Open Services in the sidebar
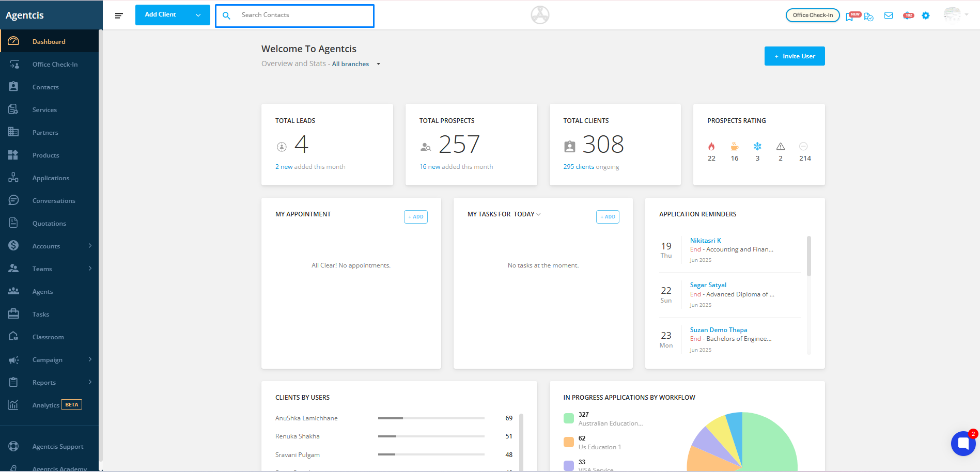Image resolution: width=980 pixels, height=472 pixels. 49,109
